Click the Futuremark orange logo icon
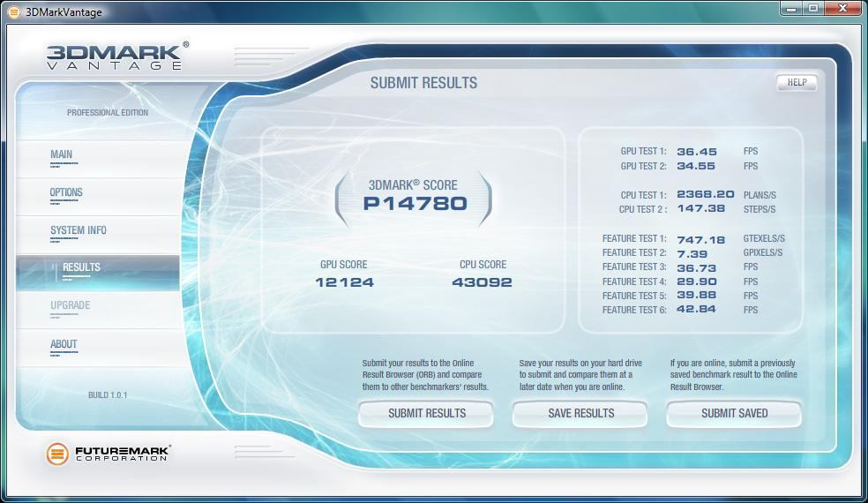The width and height of the screenshot is (868, 503). [x=57, y=454]
